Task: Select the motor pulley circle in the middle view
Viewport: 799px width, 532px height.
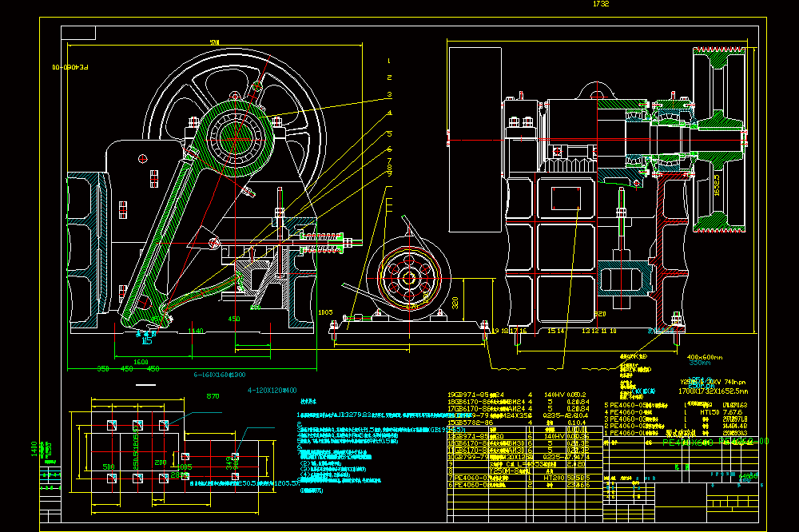Action: pyautogui.click(x=408, y=278)
